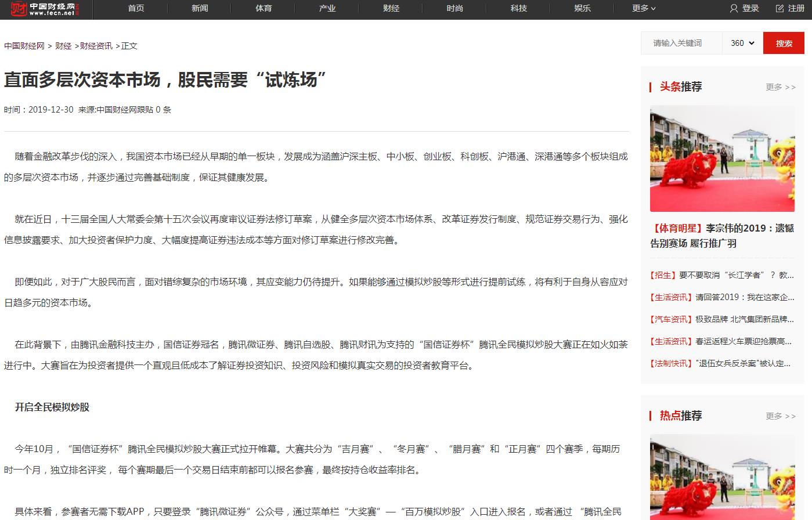Open 【汽车资讯】极致品牌 article

722,319
